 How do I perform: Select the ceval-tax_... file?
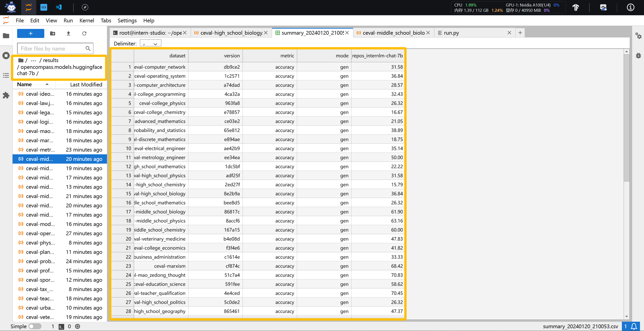pyautogui.click(x=60, y=289)
